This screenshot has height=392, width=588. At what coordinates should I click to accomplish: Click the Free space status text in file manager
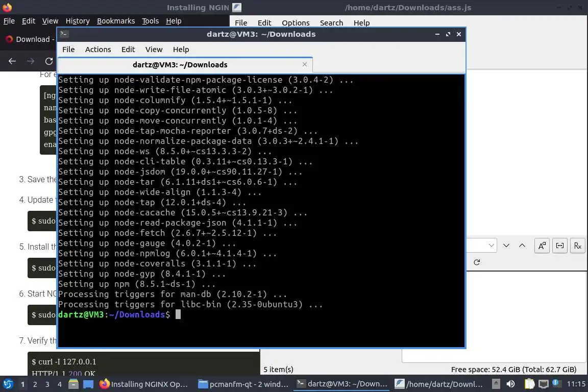click(x=513, y=370)
